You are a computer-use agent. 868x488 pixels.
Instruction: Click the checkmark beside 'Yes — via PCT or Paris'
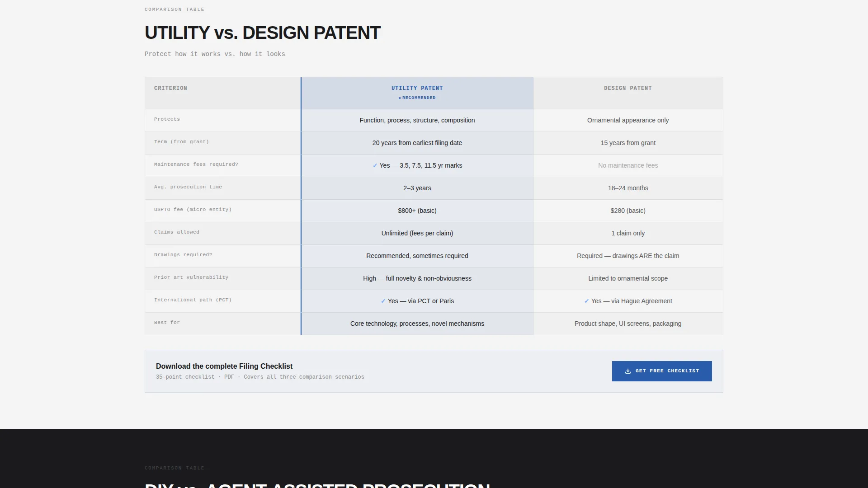coord(383,301)
